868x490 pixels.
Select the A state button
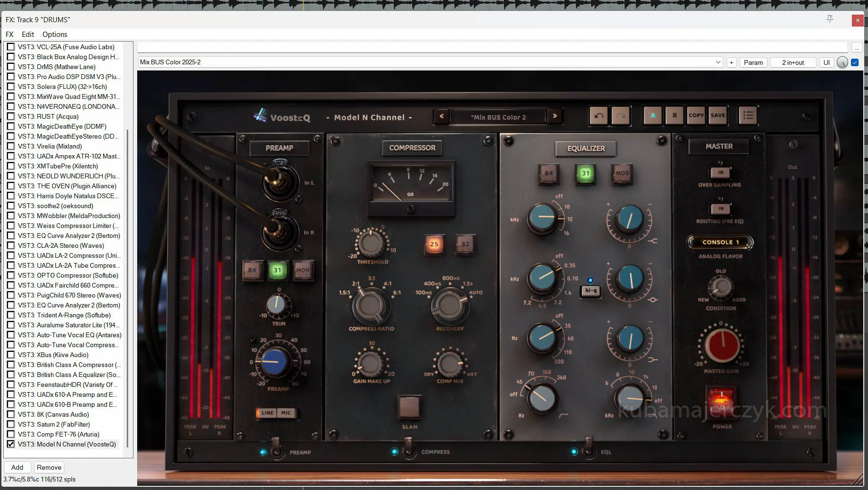(x=653, y=115)
